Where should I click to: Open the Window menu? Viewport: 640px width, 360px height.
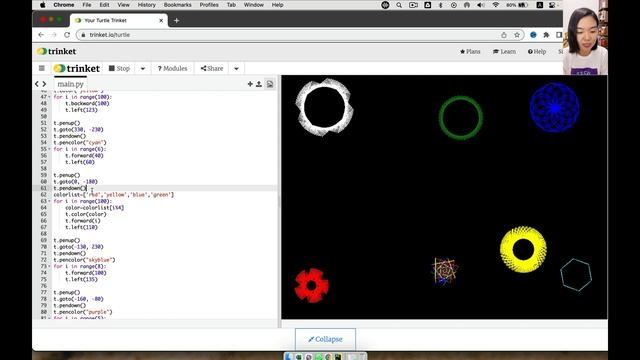coord(253,5)
